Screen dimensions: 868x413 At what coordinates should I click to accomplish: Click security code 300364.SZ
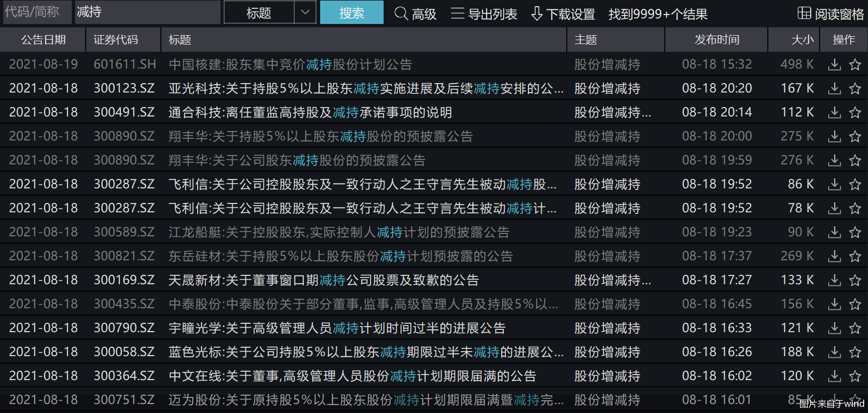point(124,376)
